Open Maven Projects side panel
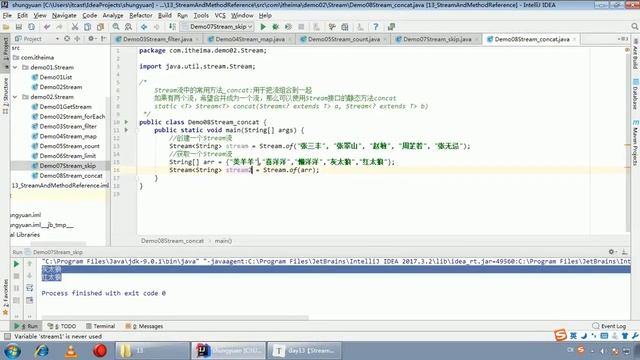 pos(635,143)
